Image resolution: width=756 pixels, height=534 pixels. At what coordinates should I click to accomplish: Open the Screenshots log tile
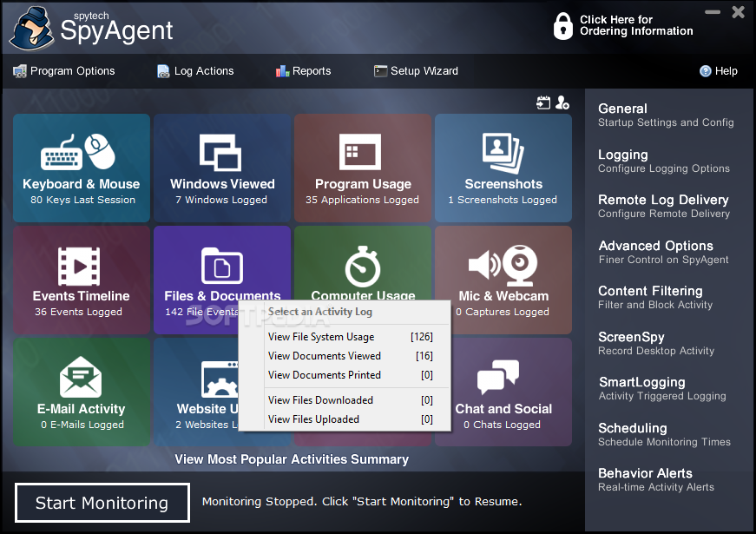click(503, 168)
